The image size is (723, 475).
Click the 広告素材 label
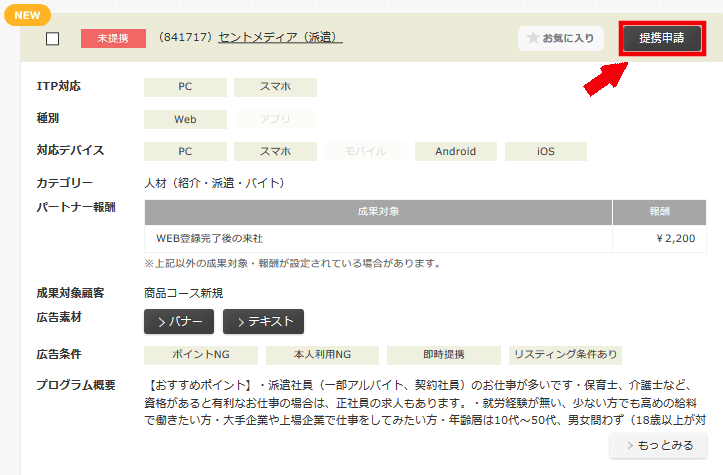tap(59, 318)
